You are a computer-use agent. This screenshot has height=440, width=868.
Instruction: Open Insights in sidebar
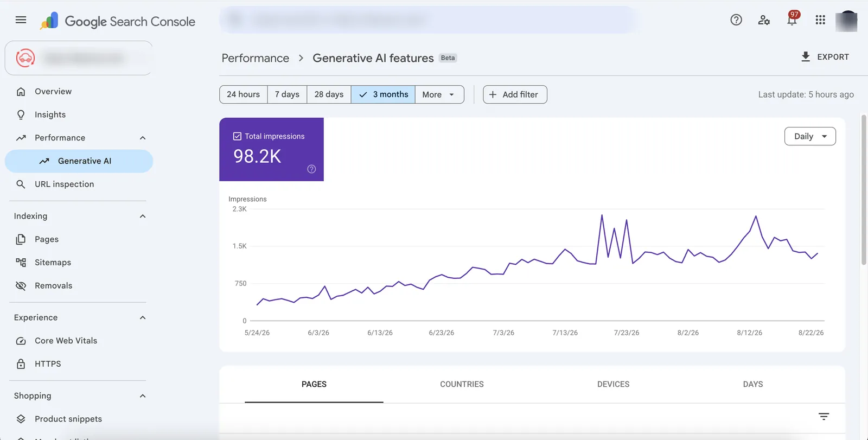(79, 114)
